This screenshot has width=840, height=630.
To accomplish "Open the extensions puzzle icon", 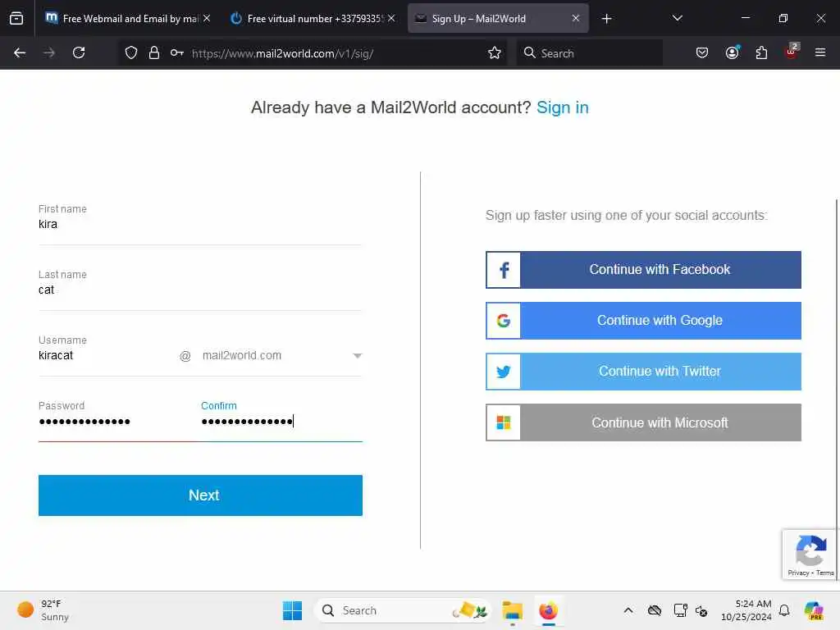I will coord(761,52).
